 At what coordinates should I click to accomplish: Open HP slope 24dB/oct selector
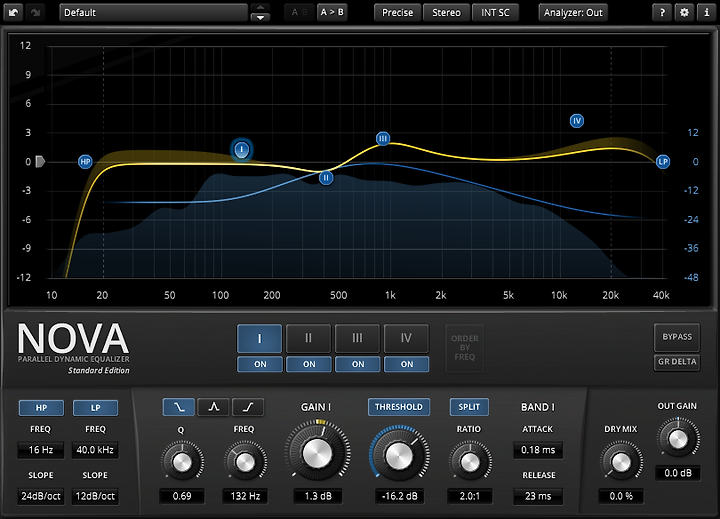pos(41,496)
